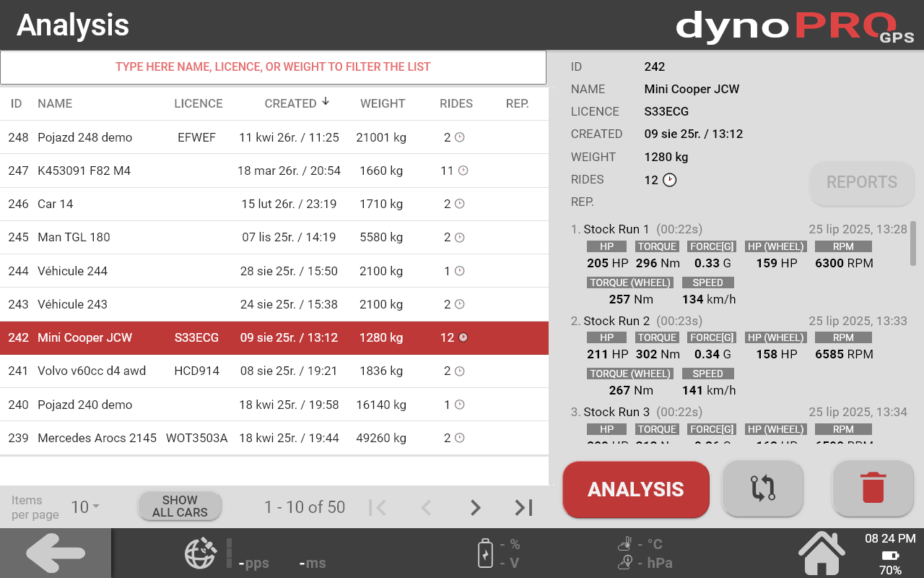The width and height of the screenshot is (924, 578).
Task: Click the rides clock icon for K453091 F82 M4
Action: [x=463, y=171]
